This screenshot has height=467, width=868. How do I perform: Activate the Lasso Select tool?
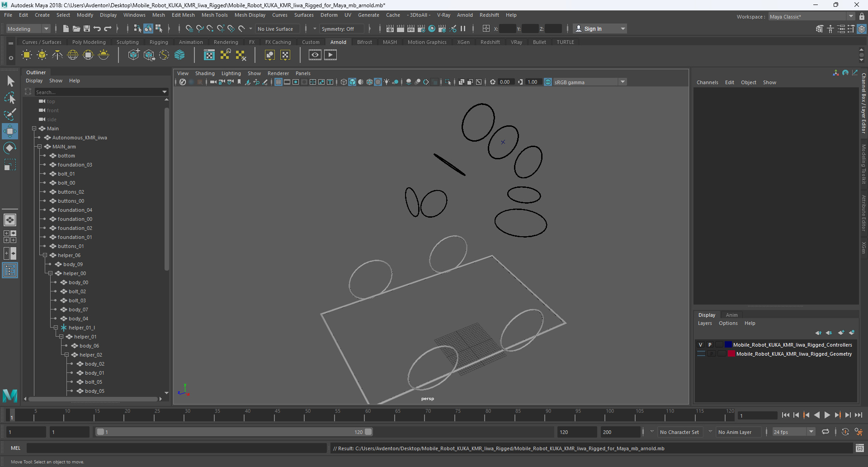[x=10, y=98]
